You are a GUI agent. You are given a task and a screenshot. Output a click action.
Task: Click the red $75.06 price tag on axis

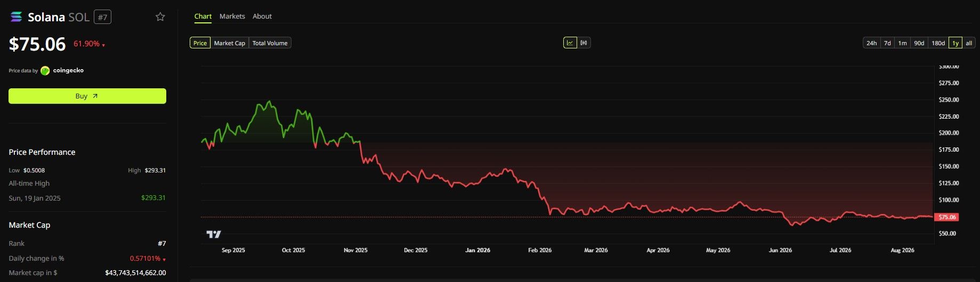[946, 217]
